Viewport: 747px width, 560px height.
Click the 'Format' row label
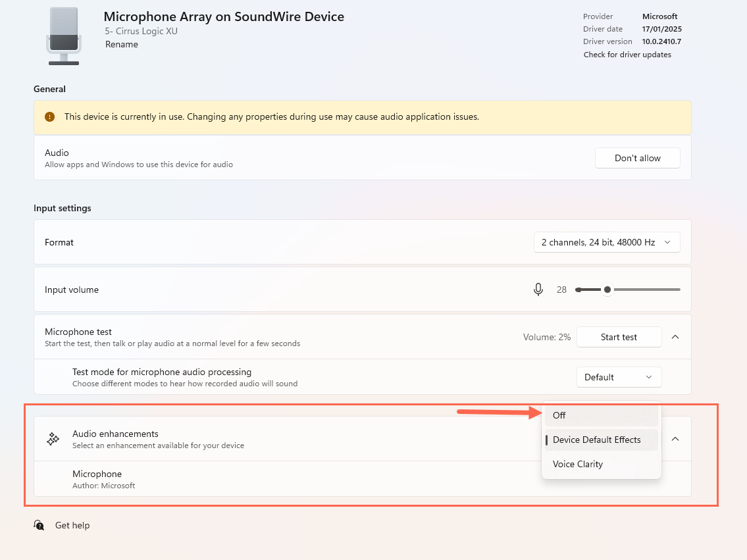59,242
